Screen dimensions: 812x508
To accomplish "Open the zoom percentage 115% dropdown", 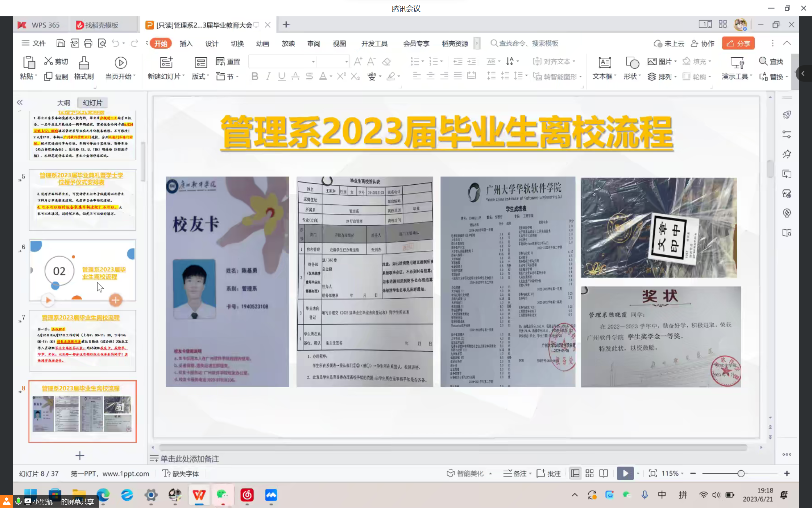I will [x=673, y=473].
